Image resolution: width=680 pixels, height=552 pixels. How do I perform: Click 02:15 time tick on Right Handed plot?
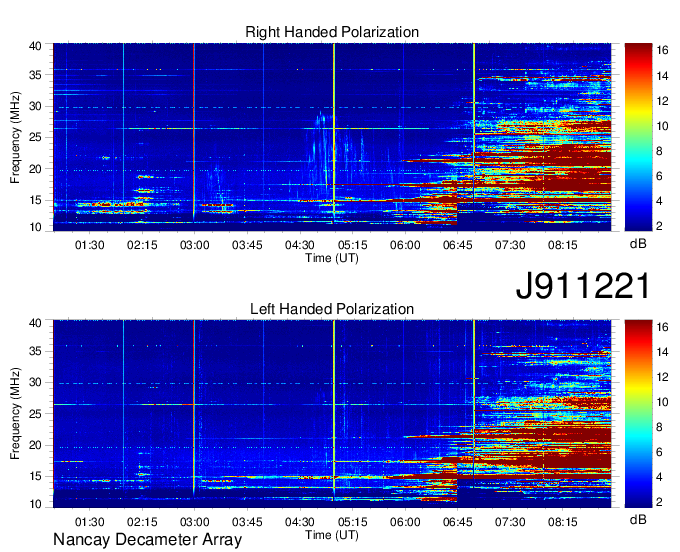(142, 245)
